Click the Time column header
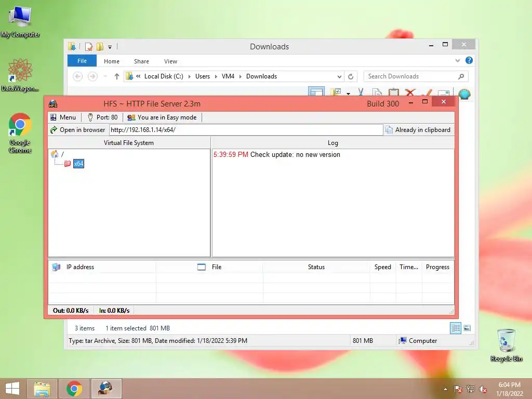The image size is (532, 399). coord(409,267)
